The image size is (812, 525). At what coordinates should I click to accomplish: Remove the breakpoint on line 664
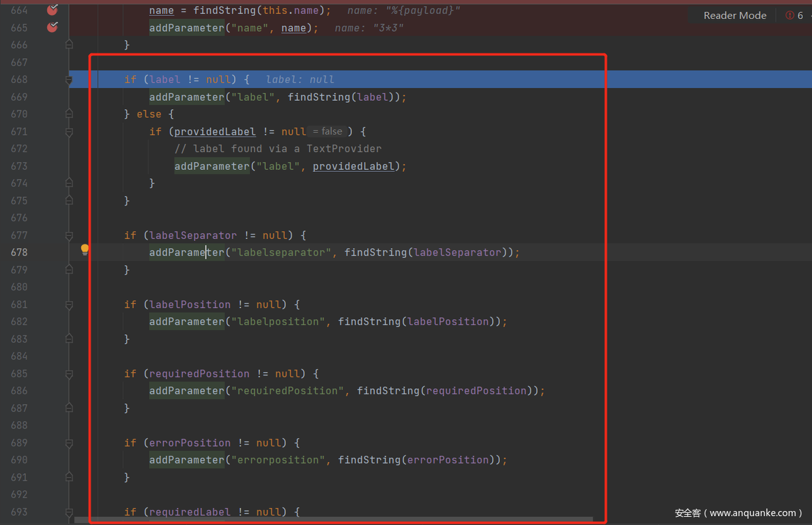[x=53, y=10]
